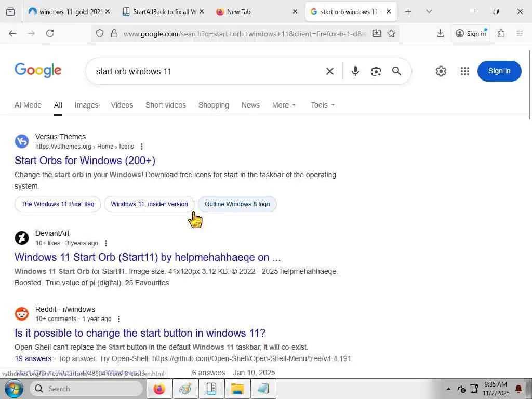The height and width of the screenshot is (399, 532).
Task: Select the Short videos search tab
Action: click(x=166, y=105)
